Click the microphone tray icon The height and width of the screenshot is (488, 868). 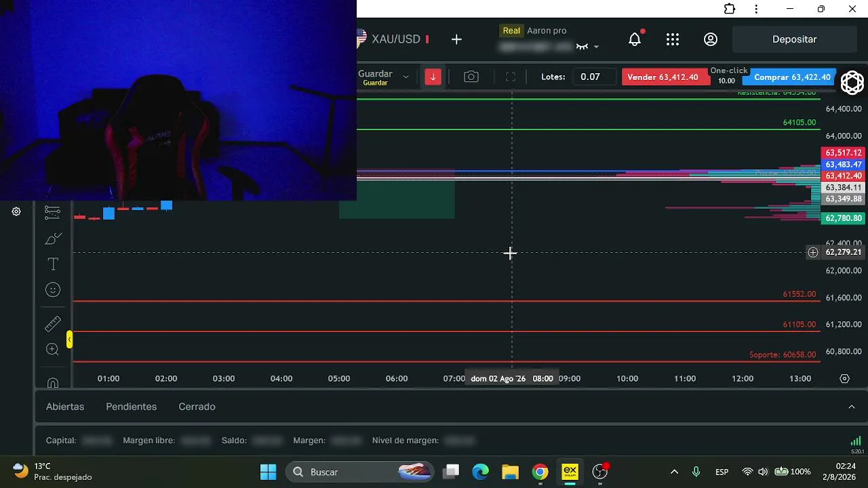(696, 472)
